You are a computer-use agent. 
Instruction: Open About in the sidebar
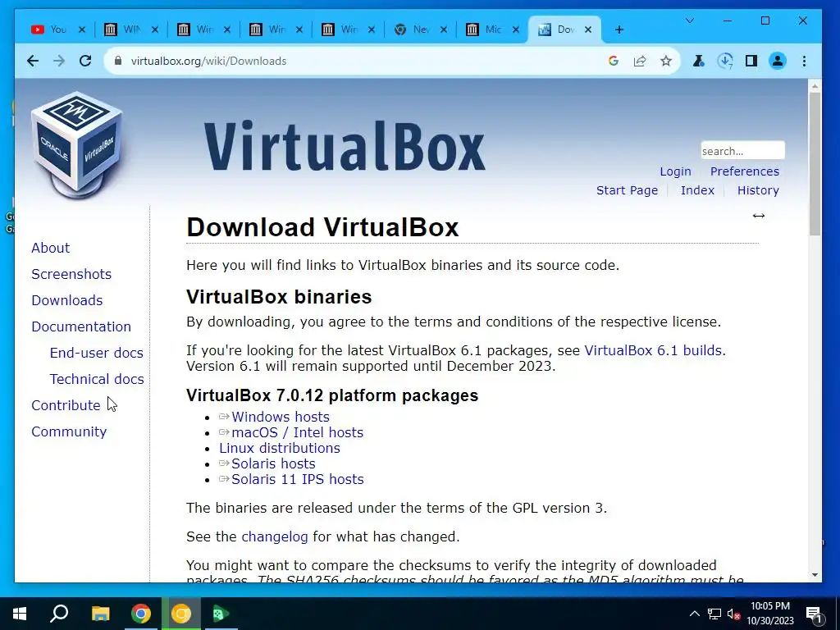point(50,248)
